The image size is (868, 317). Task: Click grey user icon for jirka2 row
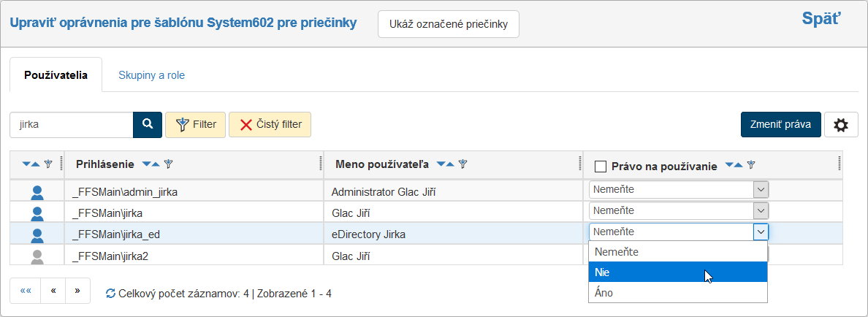coord(38,256)
